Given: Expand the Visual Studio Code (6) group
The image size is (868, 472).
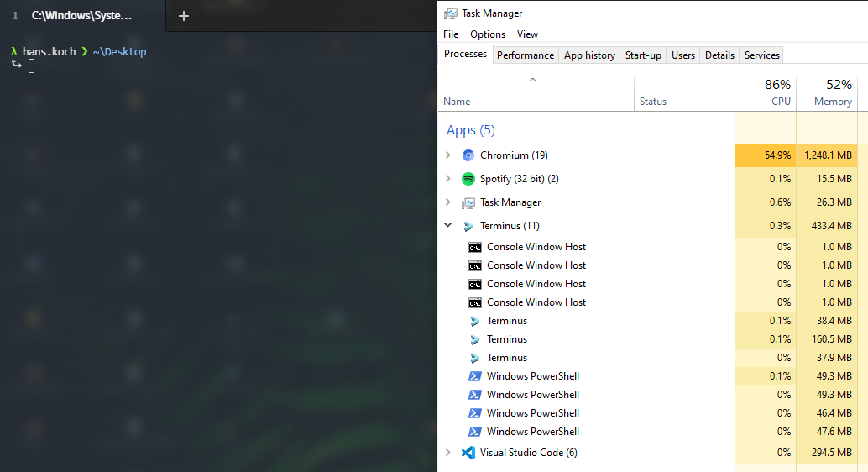Looking at the screenshot, I should (447, 452).
